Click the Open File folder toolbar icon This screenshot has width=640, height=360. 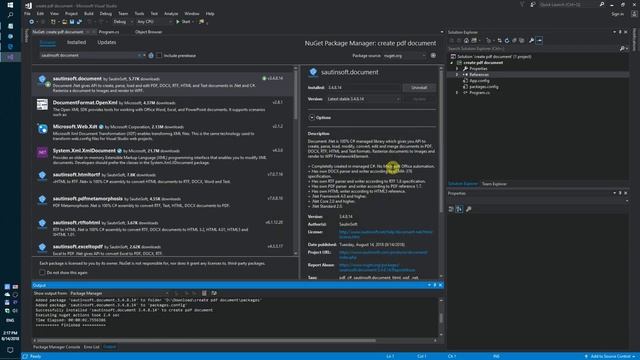pos(64,22)
